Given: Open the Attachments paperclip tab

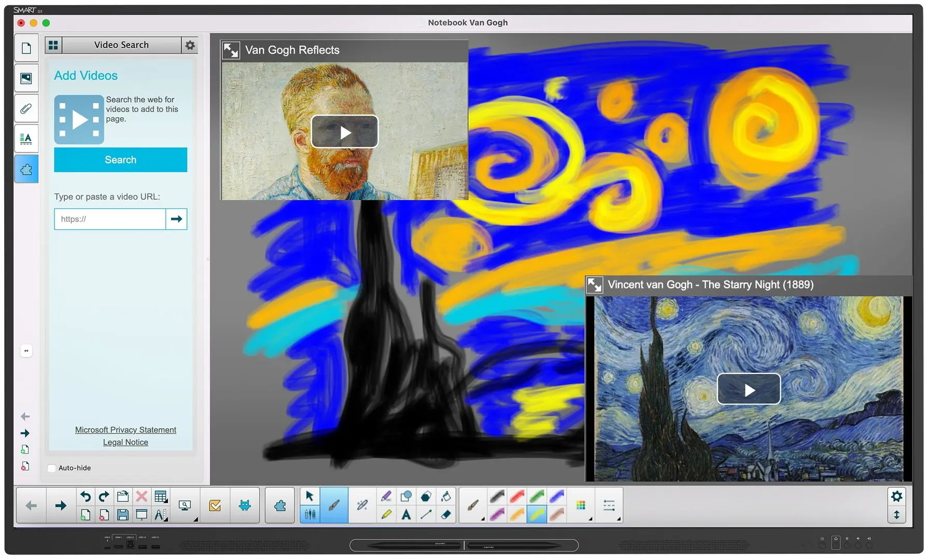Looking at the screenshot, I should click(x=26, y=108).
